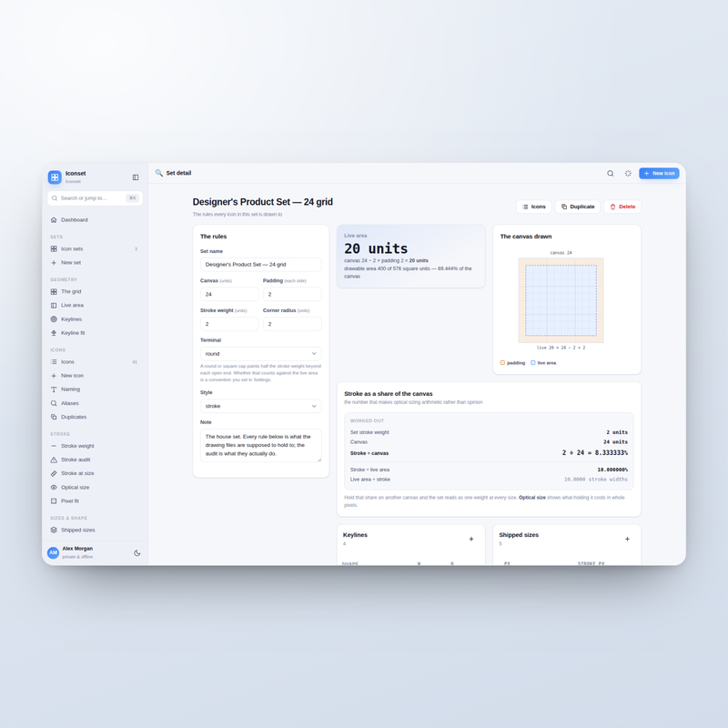The height and width of the screenshot is (728, 728).
Task: Click the padding legend swatch
Action: click(x=502, y=362)
